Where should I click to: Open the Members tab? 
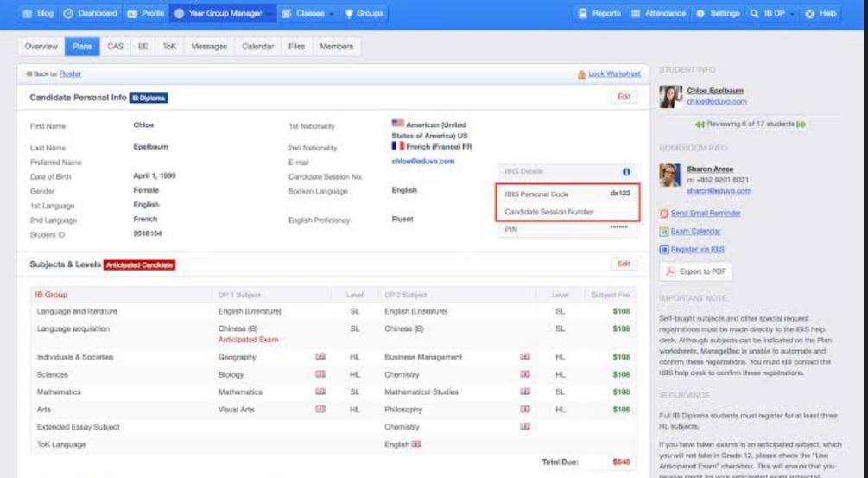336,46
